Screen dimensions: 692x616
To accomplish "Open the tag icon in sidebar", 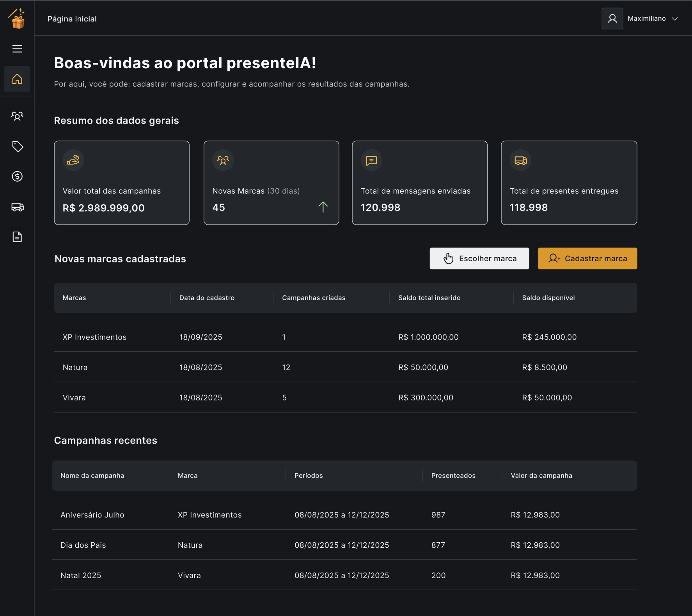I will pos(17,147).
